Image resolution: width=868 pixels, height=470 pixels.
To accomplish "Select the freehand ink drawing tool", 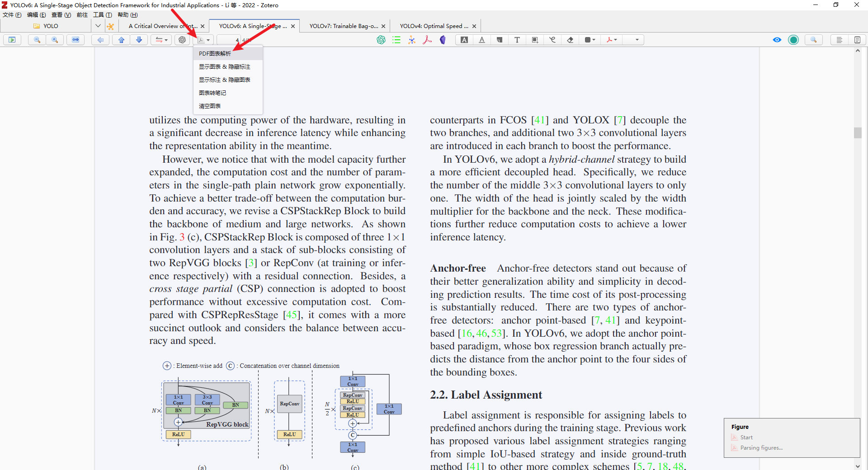I will pos(552,40).
